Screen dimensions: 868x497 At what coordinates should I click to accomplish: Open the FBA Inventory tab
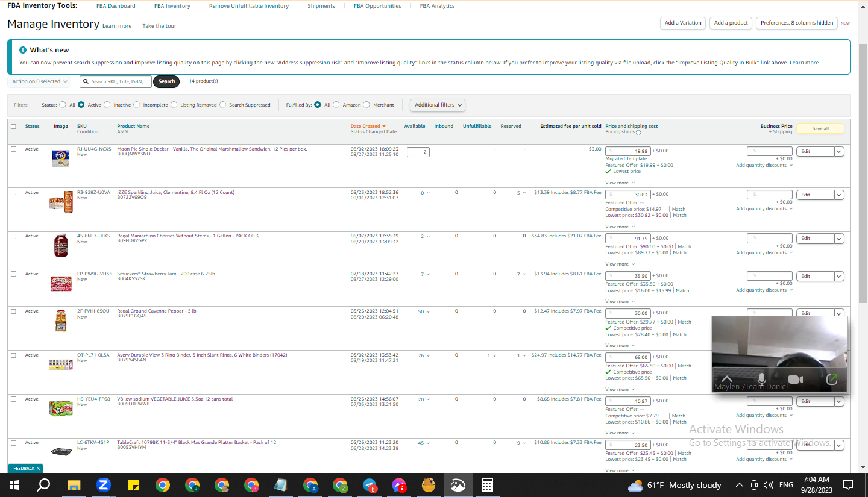pos(172,6)
